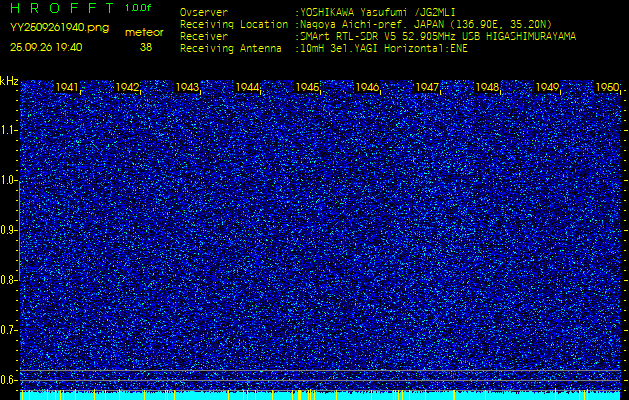Image resolution: width=629 pixels, height=400 pixels.
Task: Click the 10mH 3el.YAGI antenna value
Action: click(x=383, y=49)
